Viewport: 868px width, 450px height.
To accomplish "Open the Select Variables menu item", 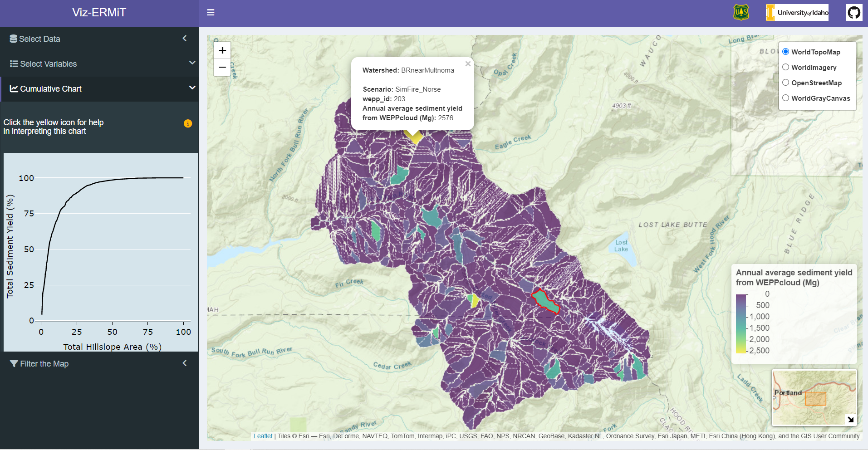I will click(x=99, y=64).
